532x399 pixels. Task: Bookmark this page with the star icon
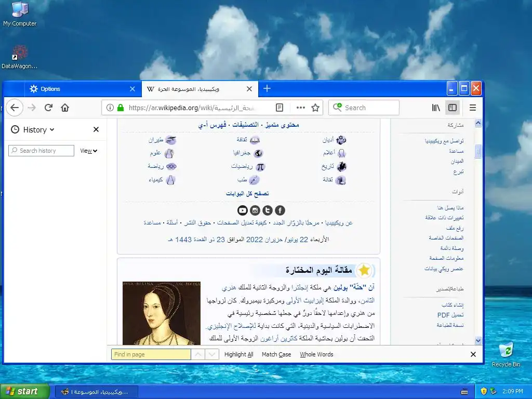[x=315, y=108]
